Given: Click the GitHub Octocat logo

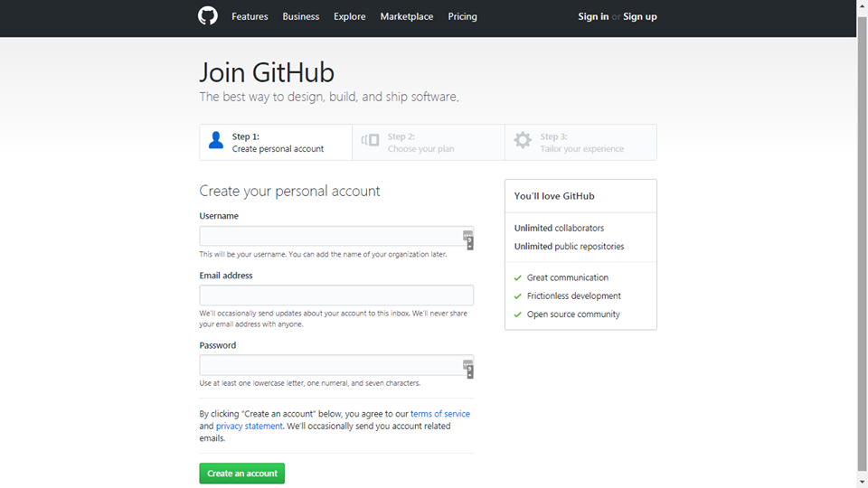Looking at the screenshot, I should pyautogui.click(x=208, y=16).
